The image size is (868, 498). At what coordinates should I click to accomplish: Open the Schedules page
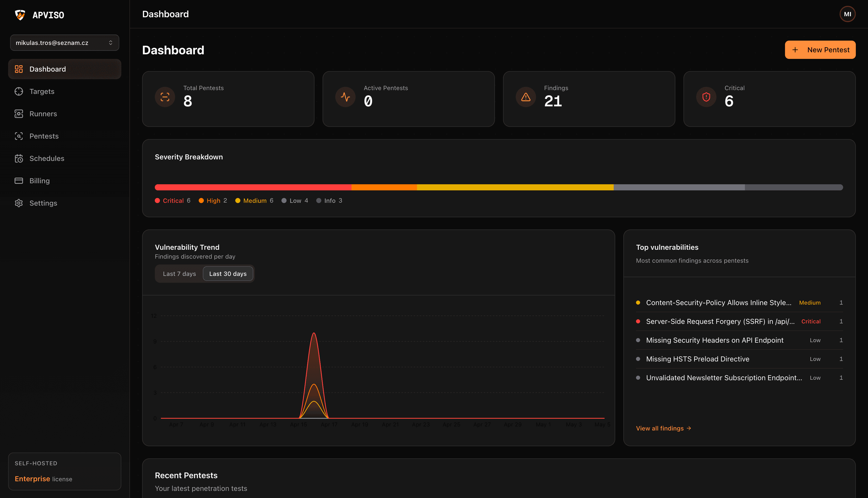pos(65,158)
